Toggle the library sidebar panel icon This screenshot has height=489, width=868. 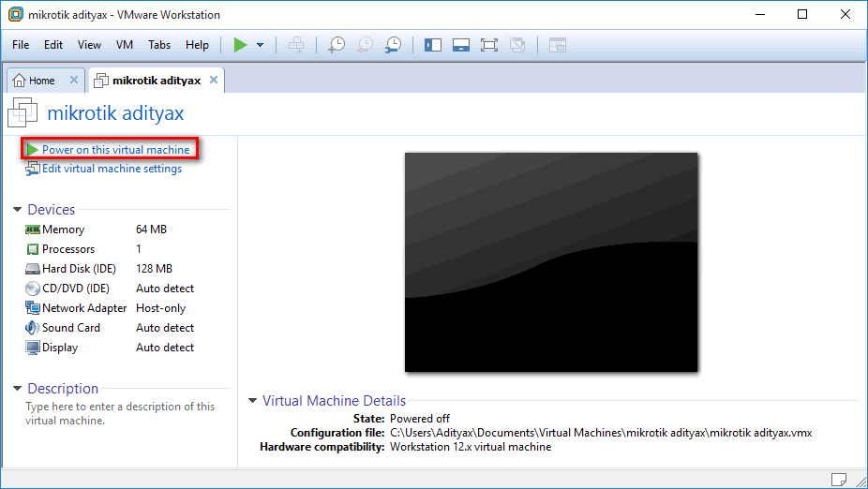coord(433,45)
